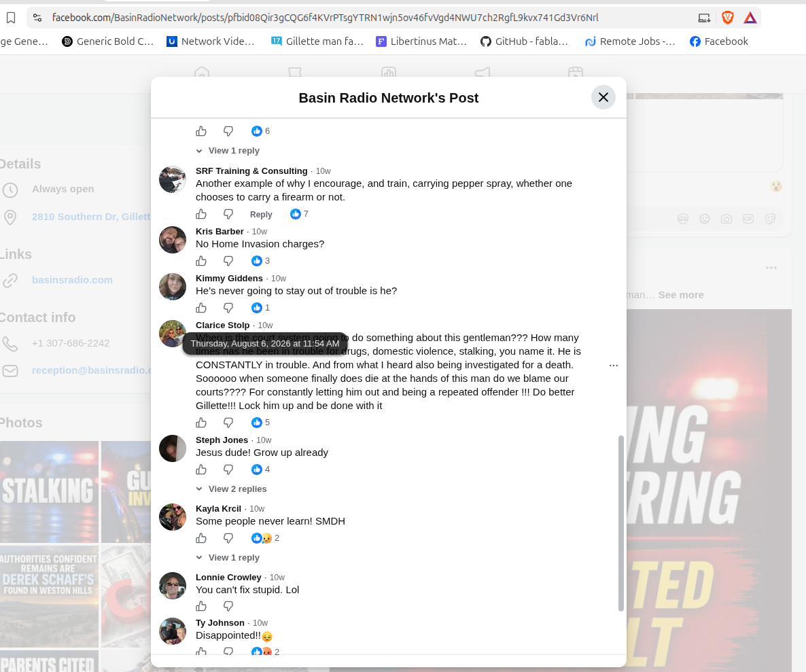
Task: View reactions on Clarice Stolp's comment
Action: pyautogui.click(x=260, y=423)
